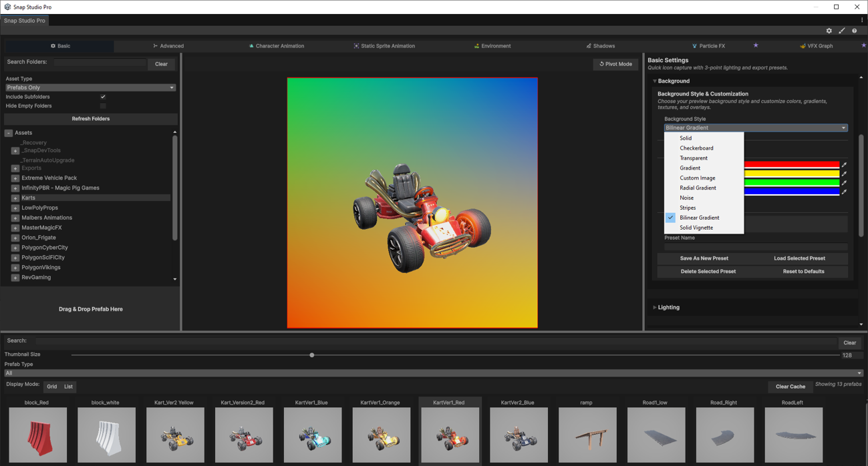Click the star beside Particle FX tab
868x466 pixels.
click(756, 45)
